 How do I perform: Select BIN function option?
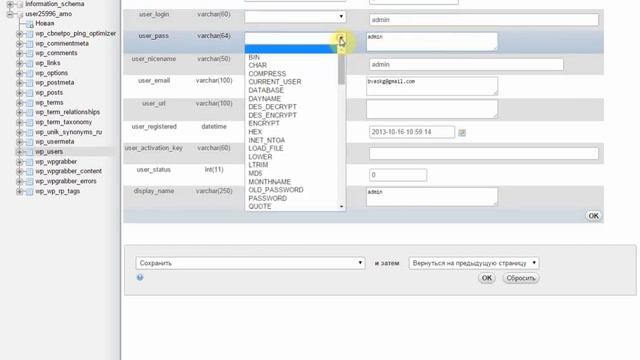(254, 57)
